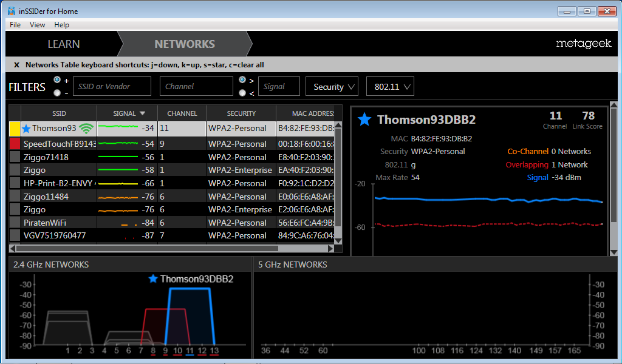Viewport: 622px width, 364px height.
Task: Click the metageek logo
Action: 583,44
